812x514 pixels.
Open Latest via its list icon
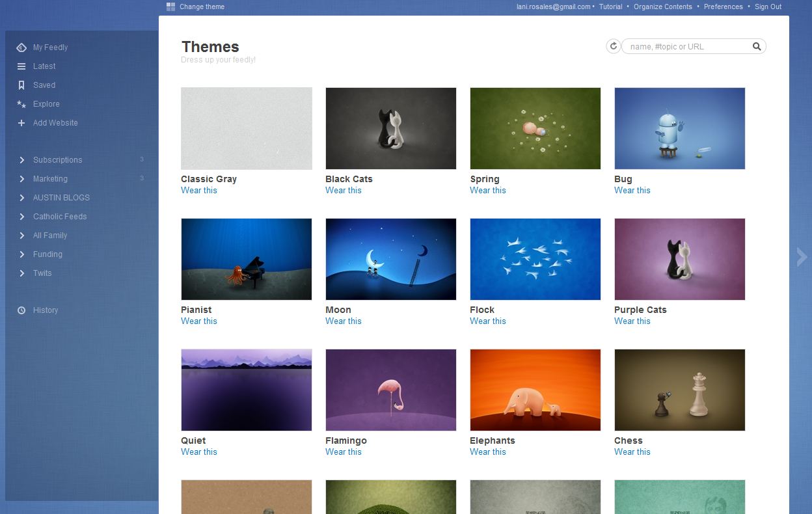click(21, 66)
